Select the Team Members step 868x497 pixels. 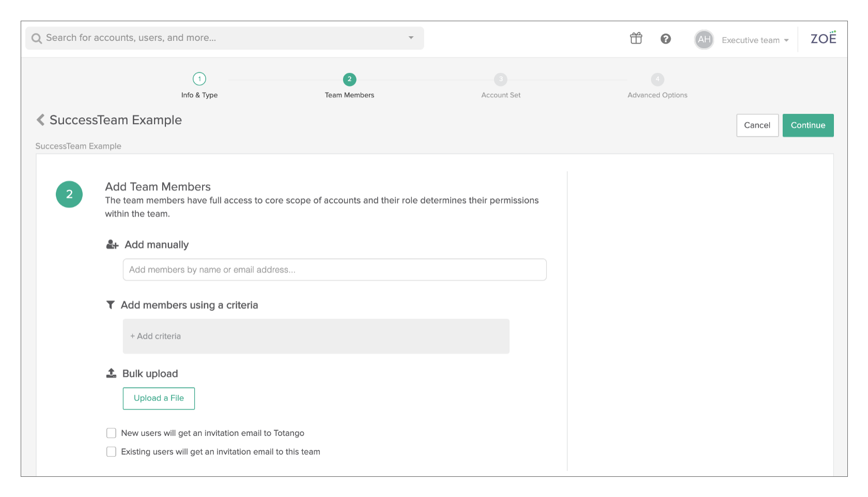pyautogui.click(x=349, y=85)
